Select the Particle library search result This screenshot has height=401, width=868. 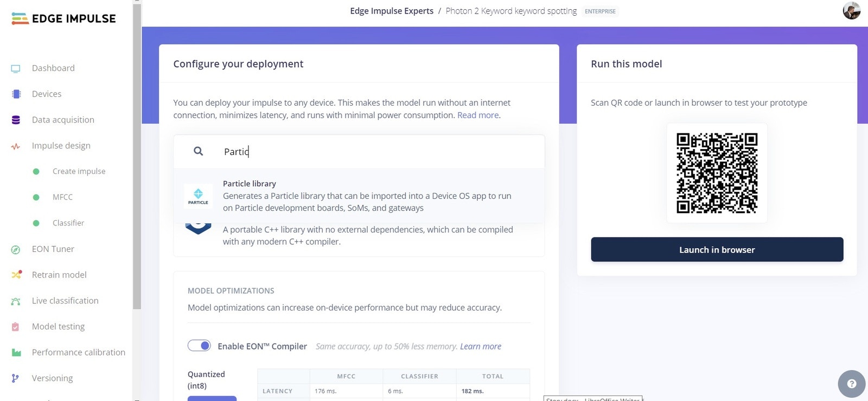(359, 196)
